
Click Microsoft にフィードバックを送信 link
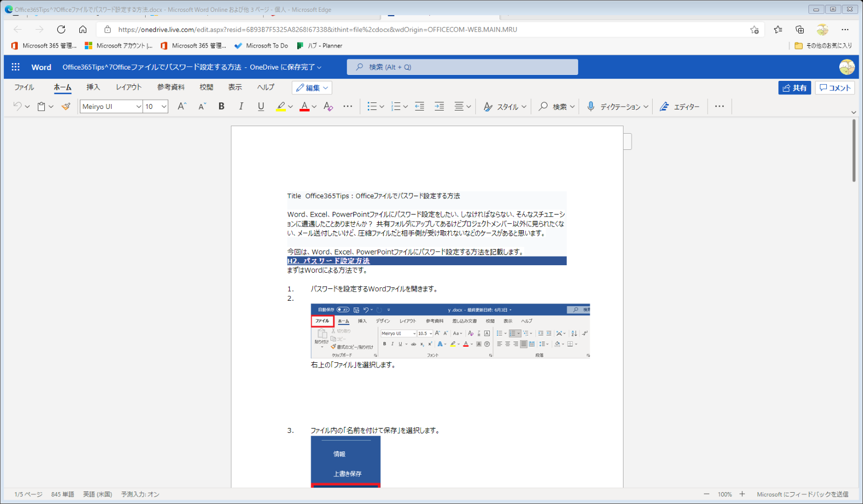(x=803, y=494)
